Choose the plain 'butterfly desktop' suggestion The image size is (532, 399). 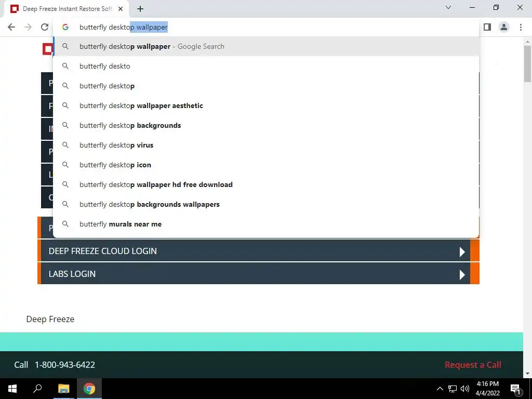tap(267, 86)
